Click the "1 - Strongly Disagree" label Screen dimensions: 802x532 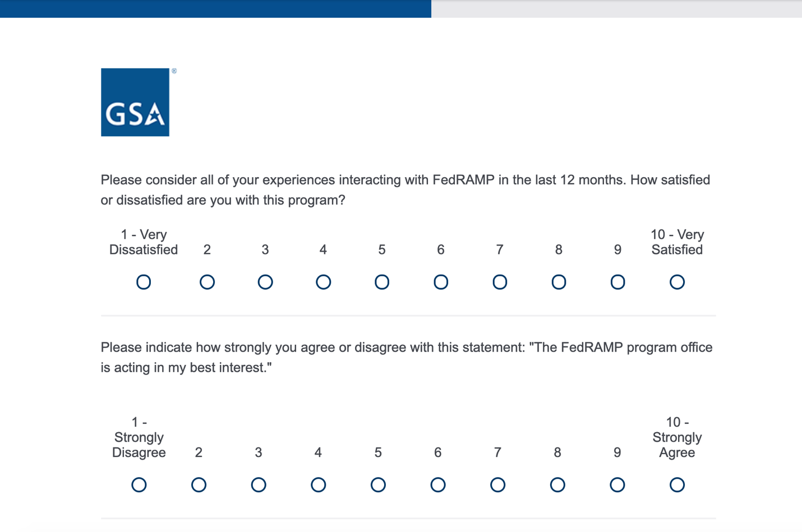point(139,437)
